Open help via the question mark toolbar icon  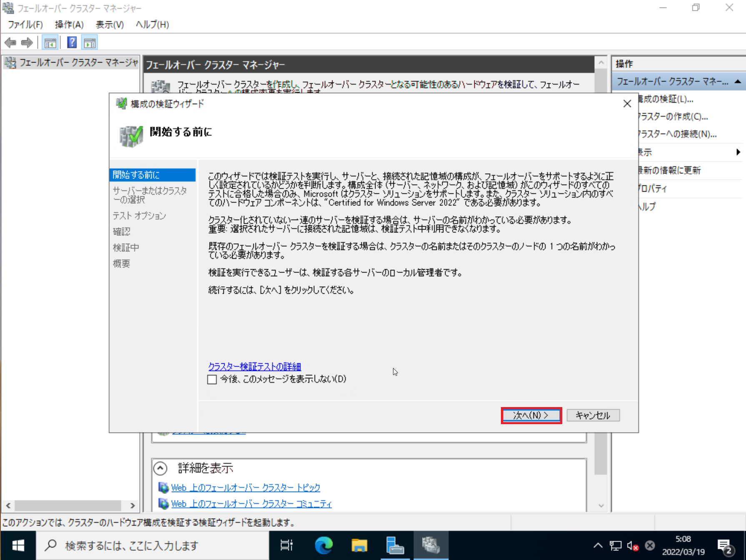[71, 42]
